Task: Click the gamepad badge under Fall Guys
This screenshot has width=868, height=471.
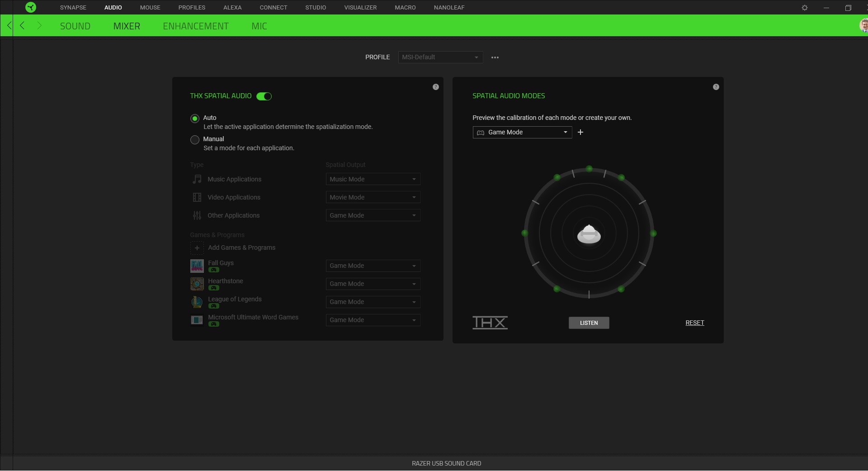Action: click(x=214, y=270)
